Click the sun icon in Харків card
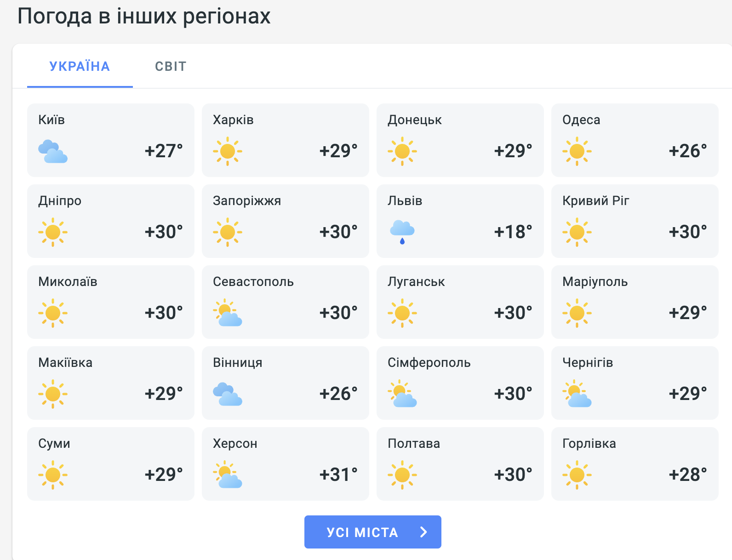The width and height of the screenshot is (732, 560). click(228, 151)
